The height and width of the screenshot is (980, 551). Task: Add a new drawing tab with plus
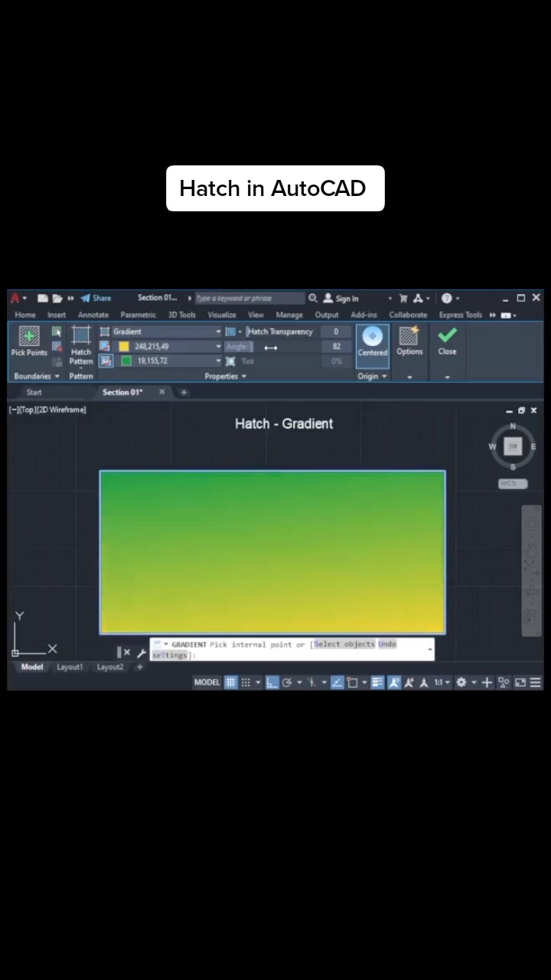coord(184,392)
